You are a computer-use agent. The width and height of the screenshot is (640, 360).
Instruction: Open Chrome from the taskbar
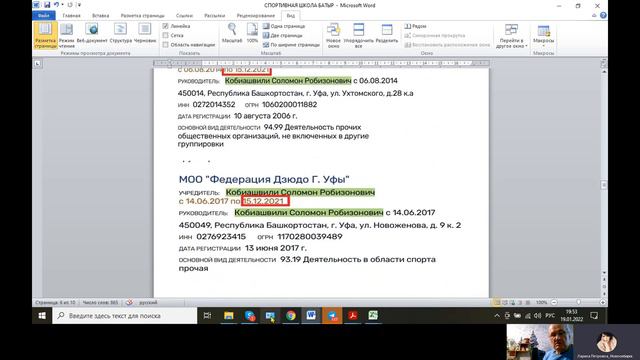(291, 316)
